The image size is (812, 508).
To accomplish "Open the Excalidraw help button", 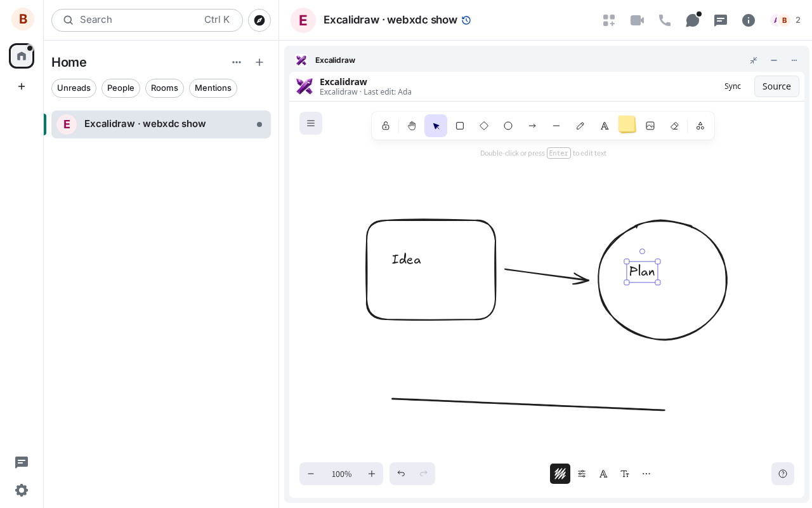I will [783, 474].
